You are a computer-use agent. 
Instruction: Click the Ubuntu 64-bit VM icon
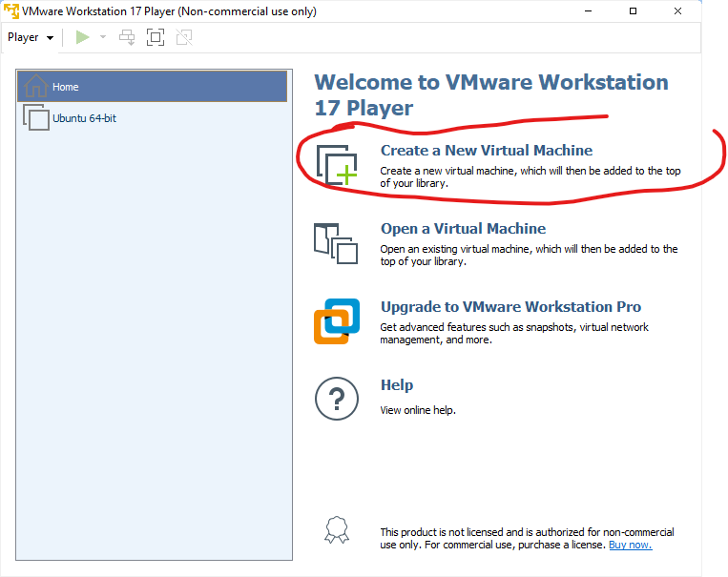pos(35,118)
